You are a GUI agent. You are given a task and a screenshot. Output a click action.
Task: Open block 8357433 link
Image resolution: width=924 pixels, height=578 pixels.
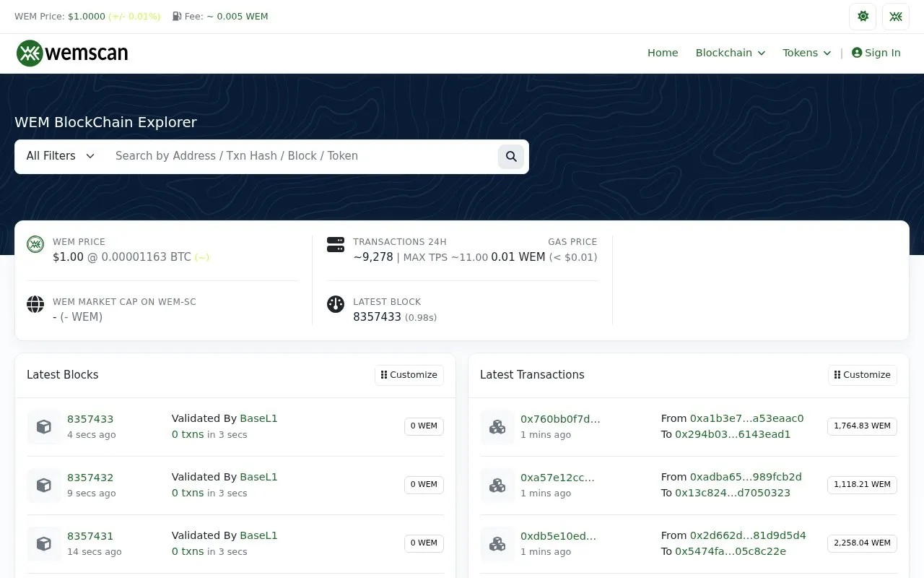tap(90, 419)
